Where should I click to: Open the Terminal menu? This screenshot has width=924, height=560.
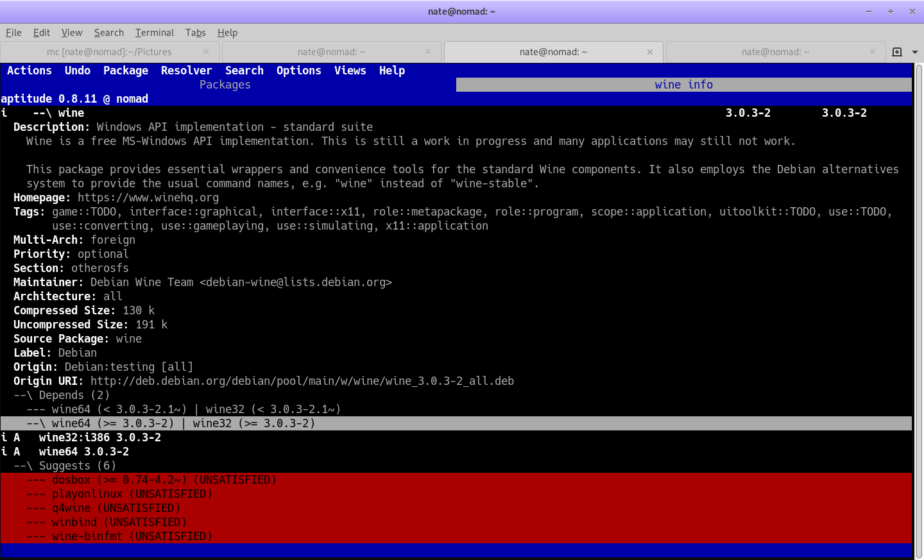point(154,33)
